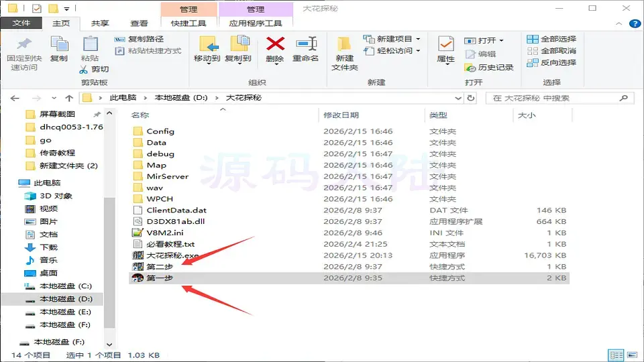Click the Refresh button
Image resolution: width=644 pixels, height=362 pixels.
[471, 98]
